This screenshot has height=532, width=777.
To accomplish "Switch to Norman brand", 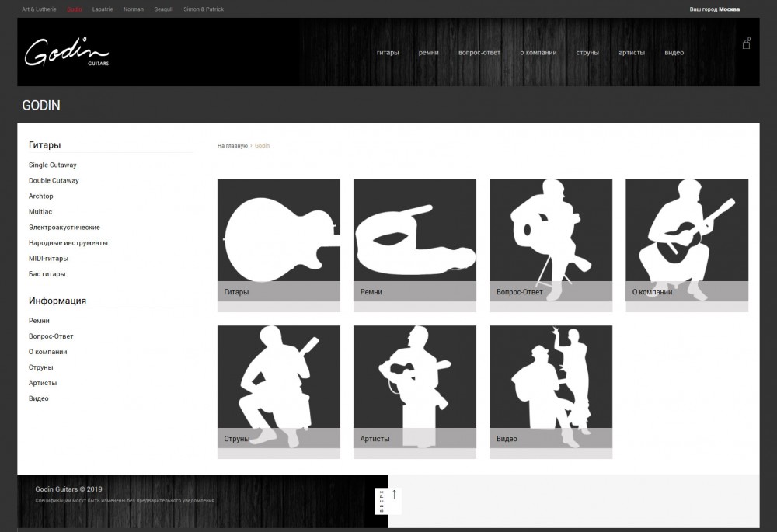I will click(x=134, y=9).
